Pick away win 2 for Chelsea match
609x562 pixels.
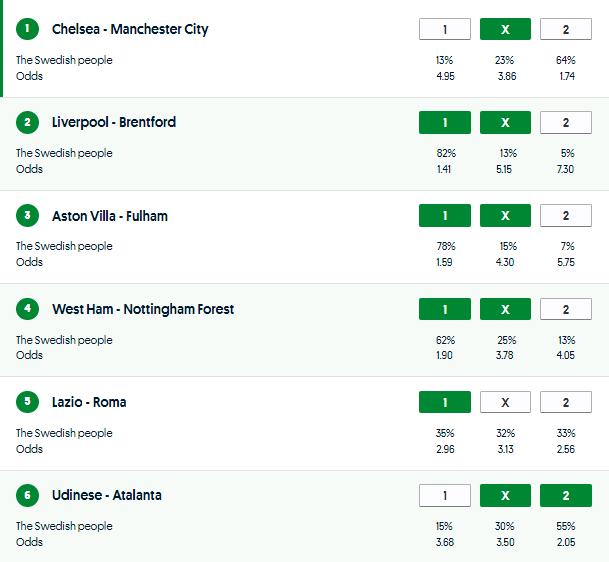click(565, 29)
